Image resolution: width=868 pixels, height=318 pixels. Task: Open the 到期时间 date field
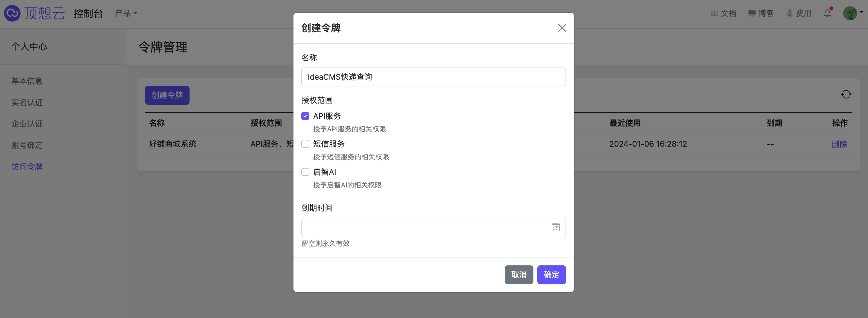pyautogui.click(x=425, y=227)
